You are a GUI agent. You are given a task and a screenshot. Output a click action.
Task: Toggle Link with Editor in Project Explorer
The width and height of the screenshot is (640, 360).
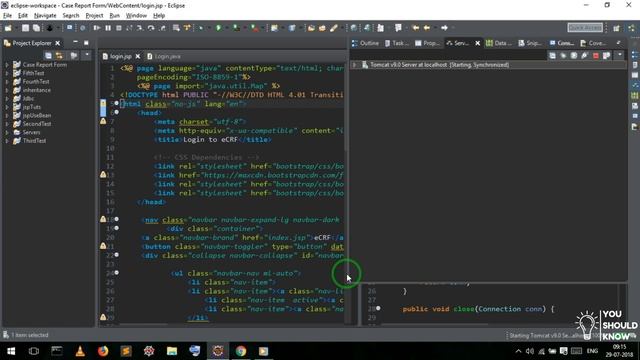point(59,55)
